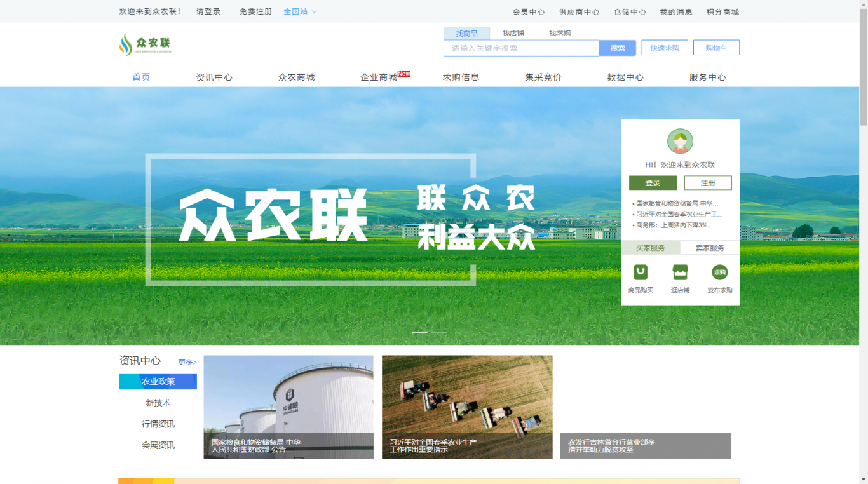Click the 免费注册 link
Screen dimensions: 868x484
tap(255, 11)
